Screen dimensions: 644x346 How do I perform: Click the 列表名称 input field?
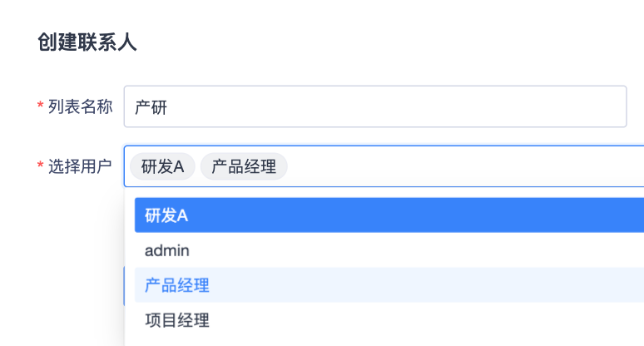[x=374, y=106]
